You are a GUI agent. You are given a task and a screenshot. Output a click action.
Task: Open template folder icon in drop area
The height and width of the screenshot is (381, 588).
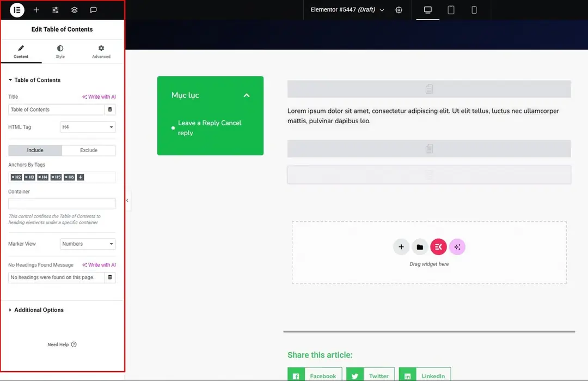pyautogui.click(x=420, y=246)
